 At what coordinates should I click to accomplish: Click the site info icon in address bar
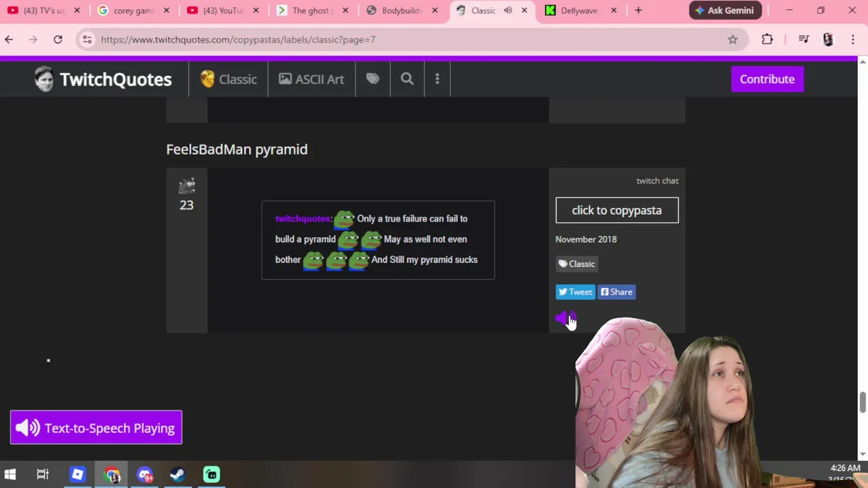(x=87, y=39)
